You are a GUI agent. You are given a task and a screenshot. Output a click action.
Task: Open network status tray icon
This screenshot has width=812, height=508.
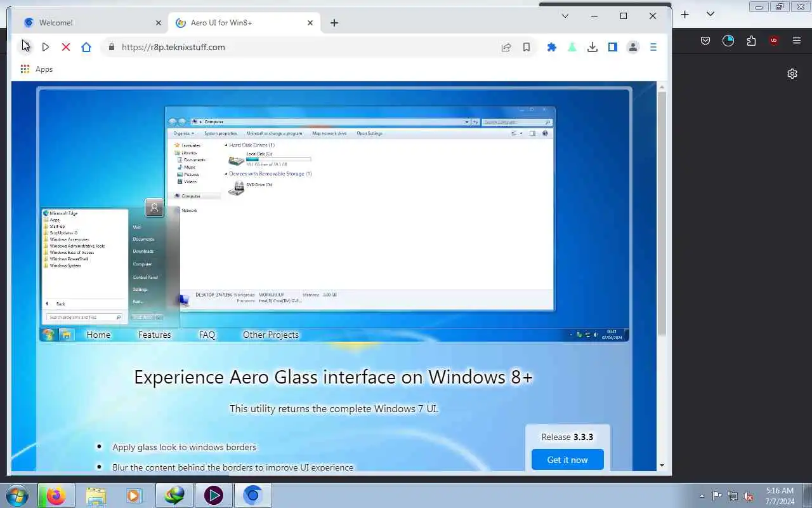(733, 496)
